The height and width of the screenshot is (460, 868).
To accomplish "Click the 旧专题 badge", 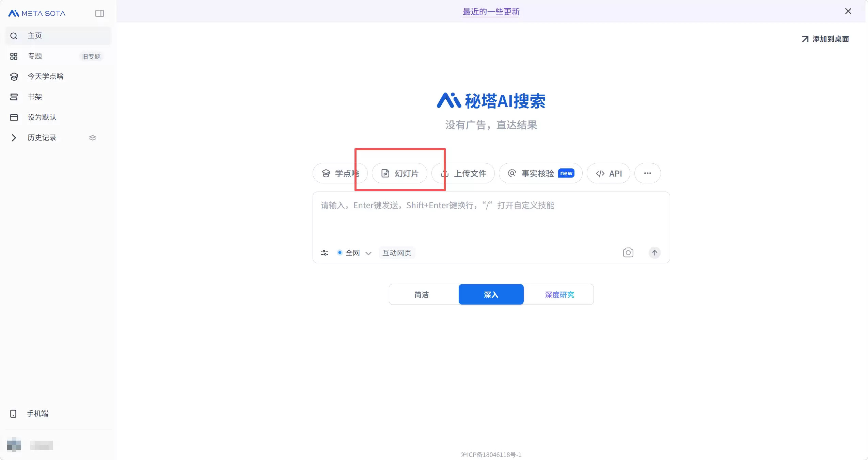I will pyautogui.click(x=91, y=56).
